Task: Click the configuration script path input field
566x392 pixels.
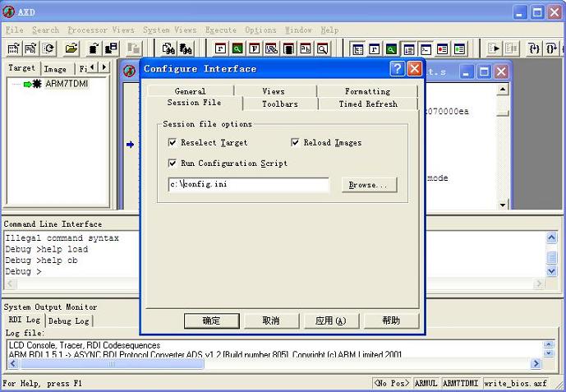Action: pos(249,184)
